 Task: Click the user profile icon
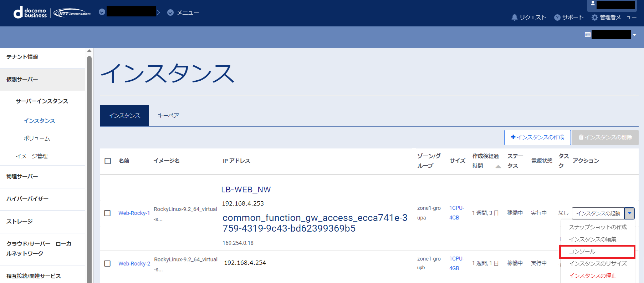pos(593,3)
